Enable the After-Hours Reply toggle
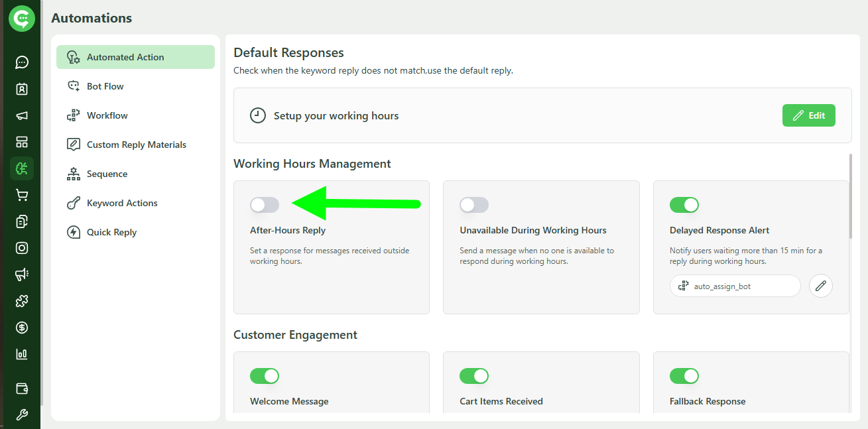The width and height of the screenshot is (868, 429). click(265, 205)
